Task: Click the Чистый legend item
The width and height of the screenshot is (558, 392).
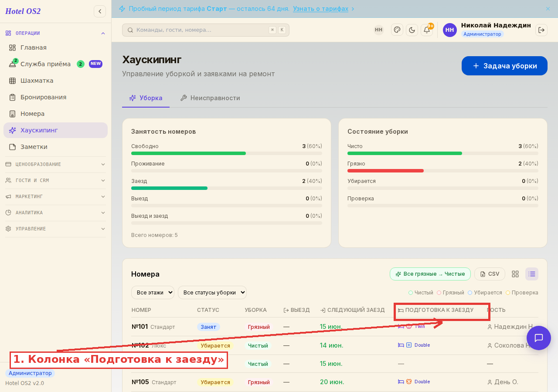Action: (x=421, y=293)
